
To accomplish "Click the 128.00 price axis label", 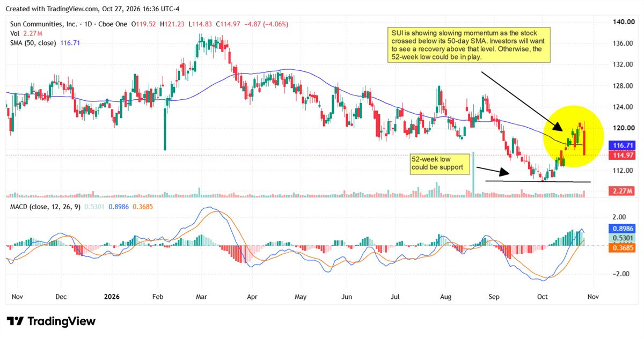I will pyautogui.click(x=623, y=86).
